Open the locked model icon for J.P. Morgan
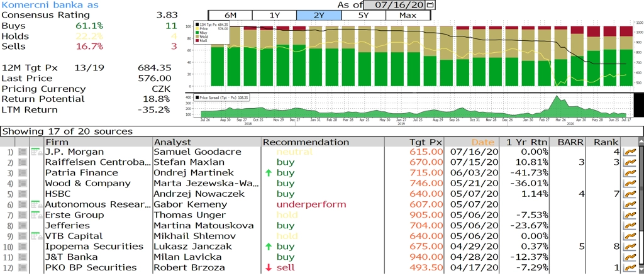 coord(37,152)
